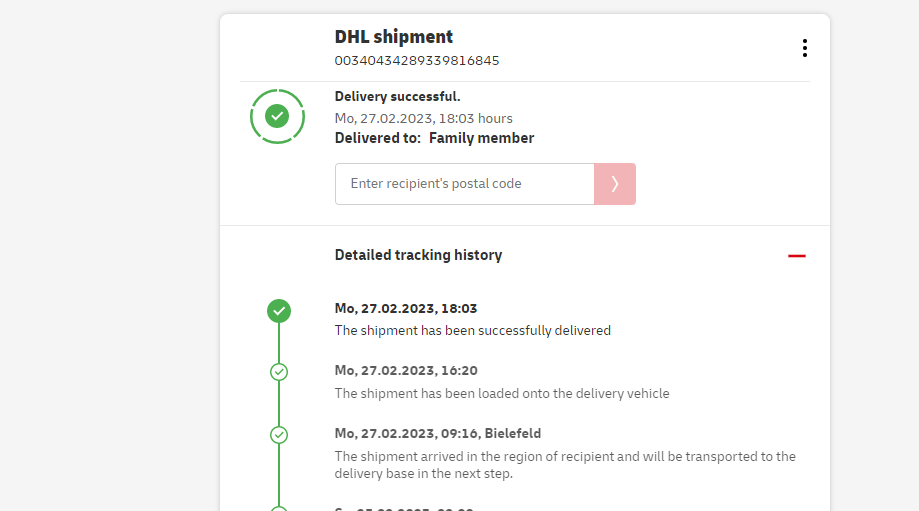The image size is (919, 511).
Task: Open the three-dot shipment options menu
Action: [x=804, y=48]
